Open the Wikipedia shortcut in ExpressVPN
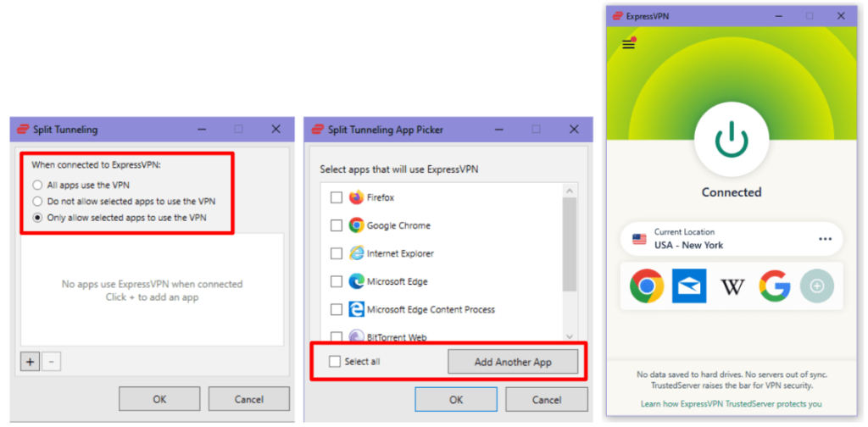Viewport: 868px width, 427px height. point(732,286)
